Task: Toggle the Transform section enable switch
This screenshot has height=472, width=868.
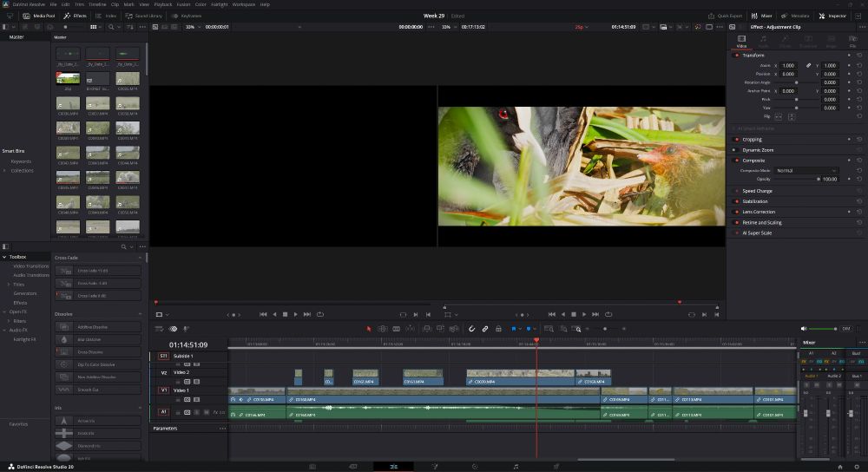Action: pyautogui.click(x=736, y=56)
